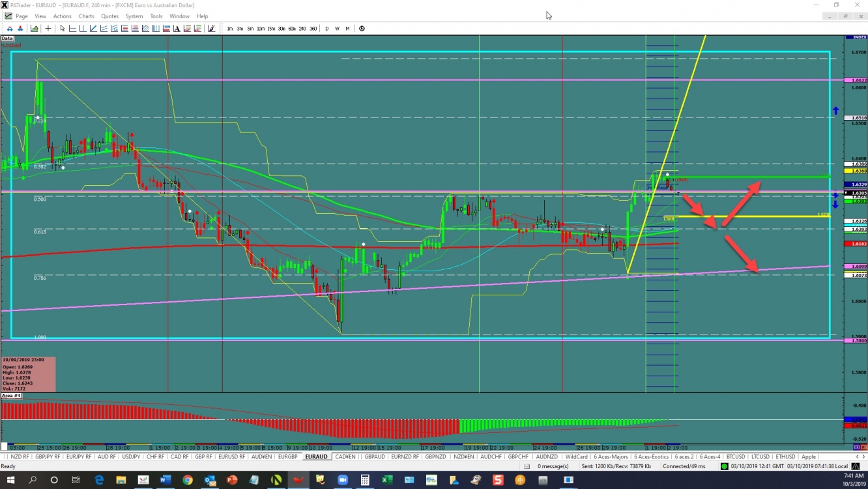Switch to 360 minute timeframe
Viewport: 868px width, 489px height.
click(x=313, y=29)
